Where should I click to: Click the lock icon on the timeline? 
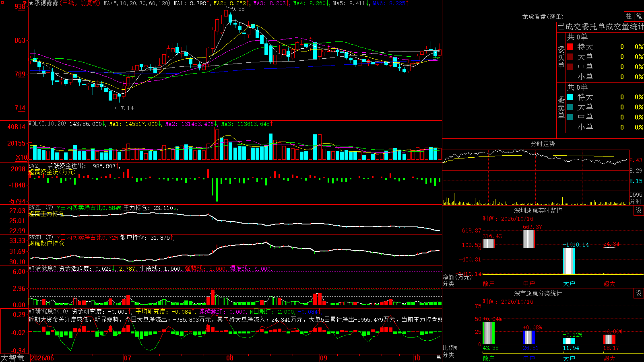coord(438,357)
